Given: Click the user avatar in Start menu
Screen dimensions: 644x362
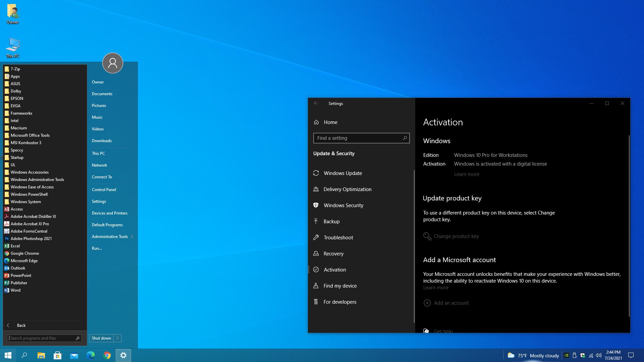Looking at the screenshot, I should [113, 63].
